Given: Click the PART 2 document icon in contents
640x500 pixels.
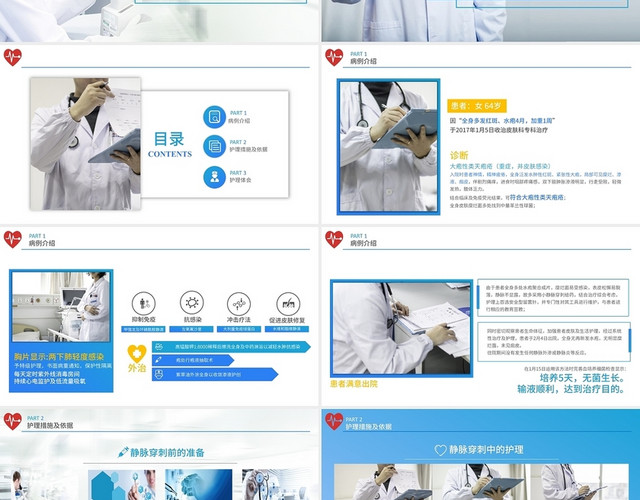Looking at the screenshot, I should 214,146.
